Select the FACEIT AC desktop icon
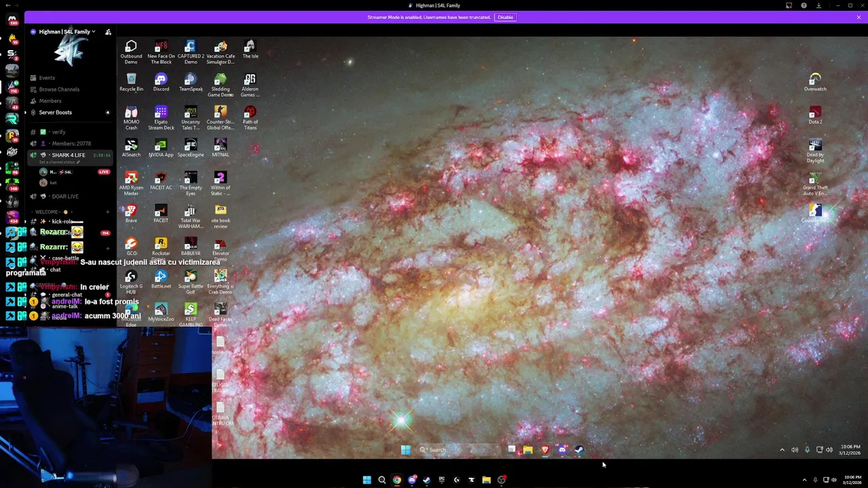868x488 pixels. pos(161,181)
